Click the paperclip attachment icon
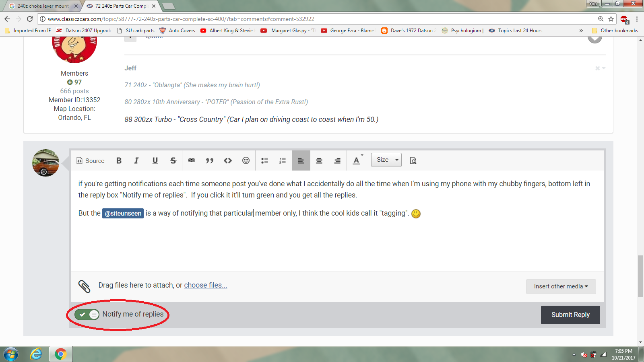 click(84, 286)
